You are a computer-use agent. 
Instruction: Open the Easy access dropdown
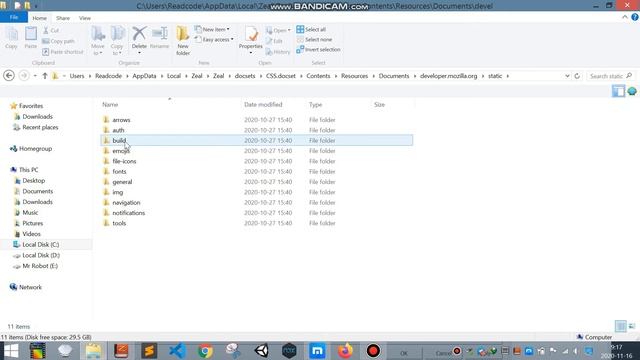214,40
